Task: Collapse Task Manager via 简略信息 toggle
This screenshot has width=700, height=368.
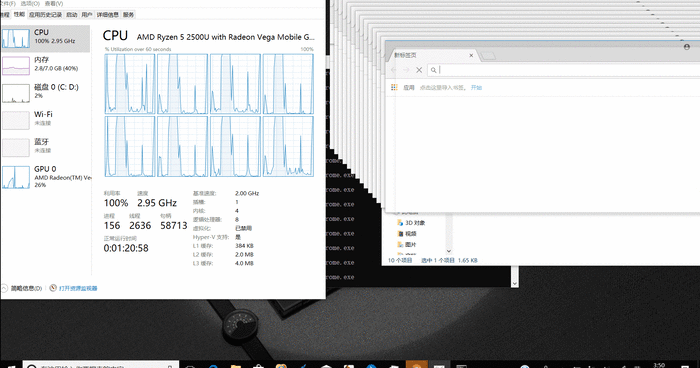Action: pyautogui.click(x=22, y=289)
